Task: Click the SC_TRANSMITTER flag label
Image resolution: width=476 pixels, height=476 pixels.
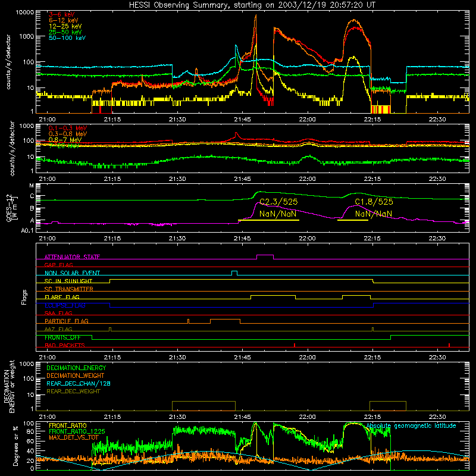Action: click(69, 289)
